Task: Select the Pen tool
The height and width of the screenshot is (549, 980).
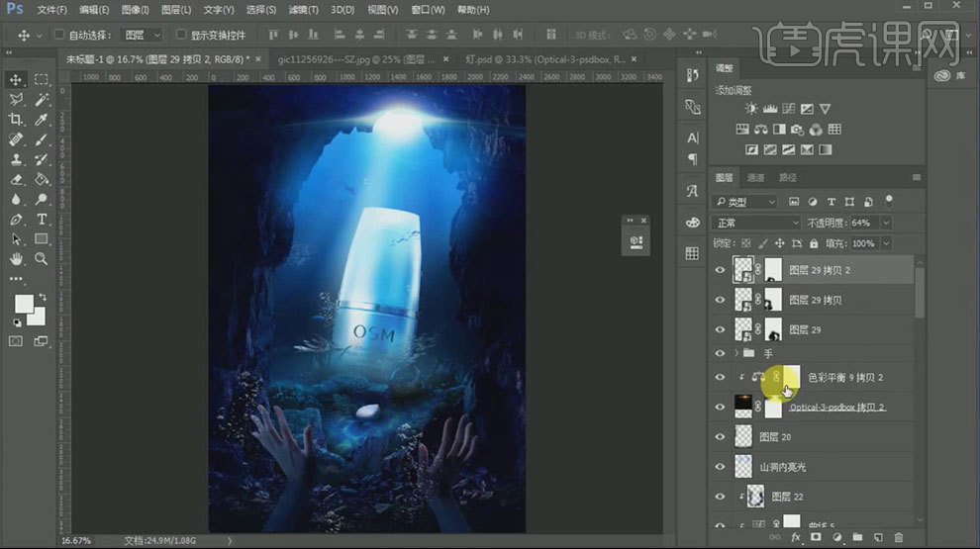Action: pyautogui.click(x=16, y=219)
